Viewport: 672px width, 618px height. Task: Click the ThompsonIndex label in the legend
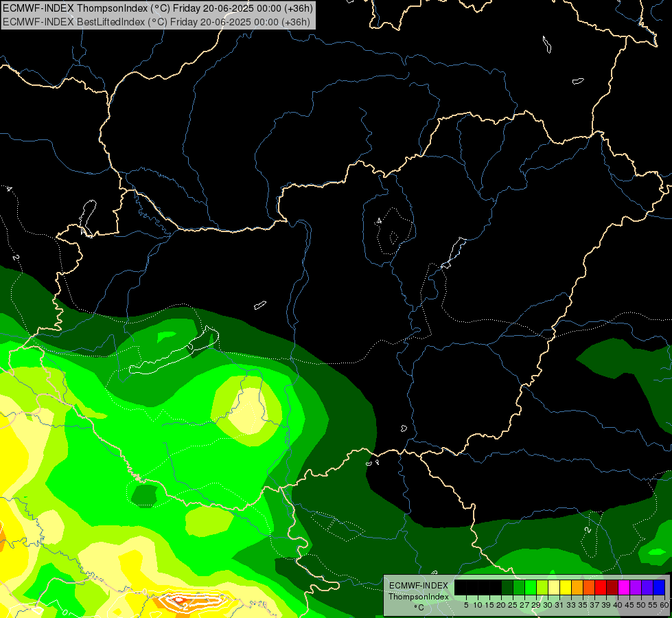point(418,597)
